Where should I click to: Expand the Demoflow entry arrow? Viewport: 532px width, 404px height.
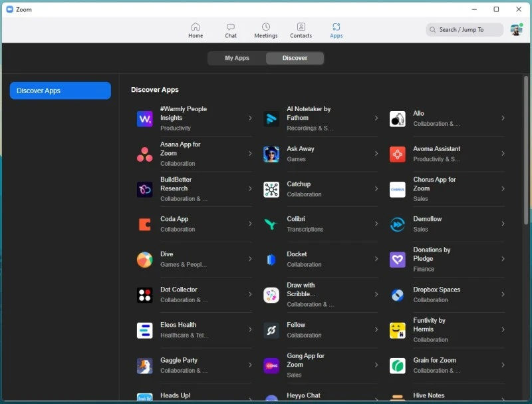503,224
